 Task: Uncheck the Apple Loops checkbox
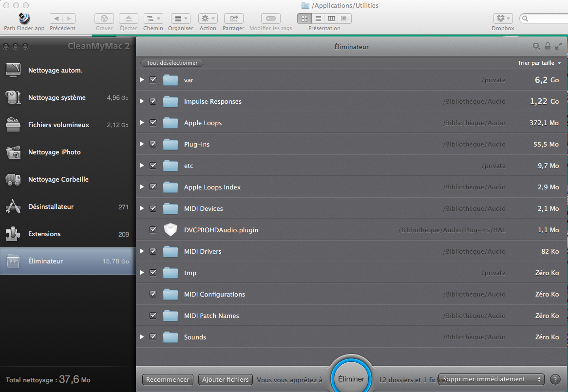pyautogui.click(x=153, y=123)
